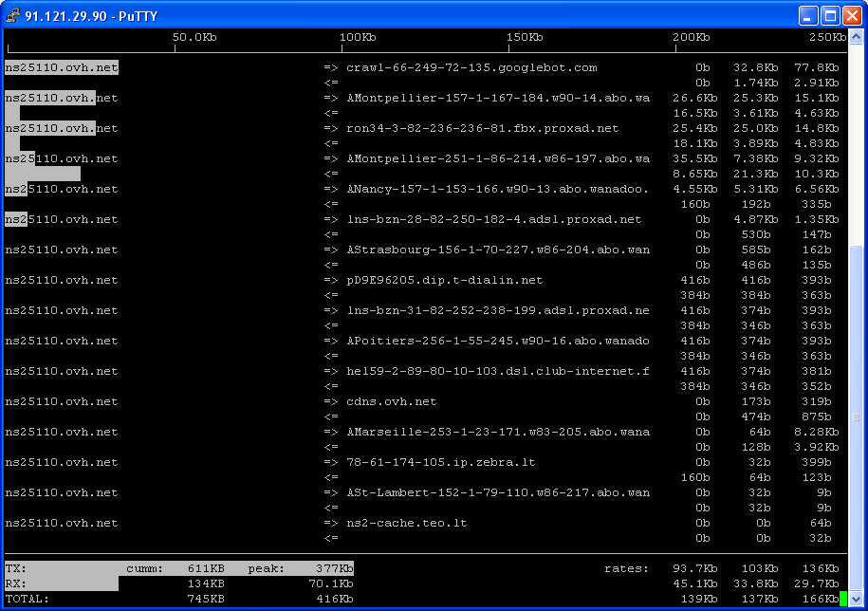868x611 pixels.
Task: Click the rate value 875b
Action: [817, 417]
